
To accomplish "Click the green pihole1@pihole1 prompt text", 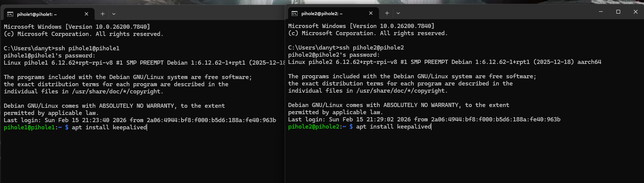I will [29, 127].
